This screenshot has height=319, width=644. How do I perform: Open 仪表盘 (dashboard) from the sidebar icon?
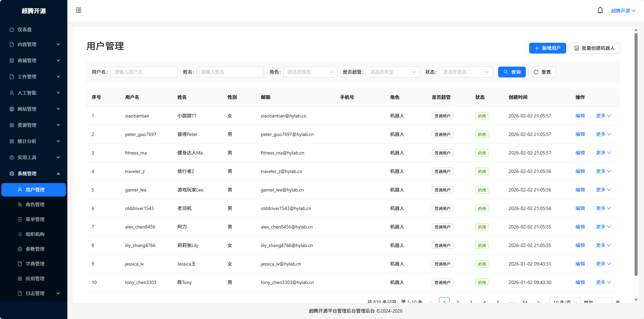click(11, 29)
